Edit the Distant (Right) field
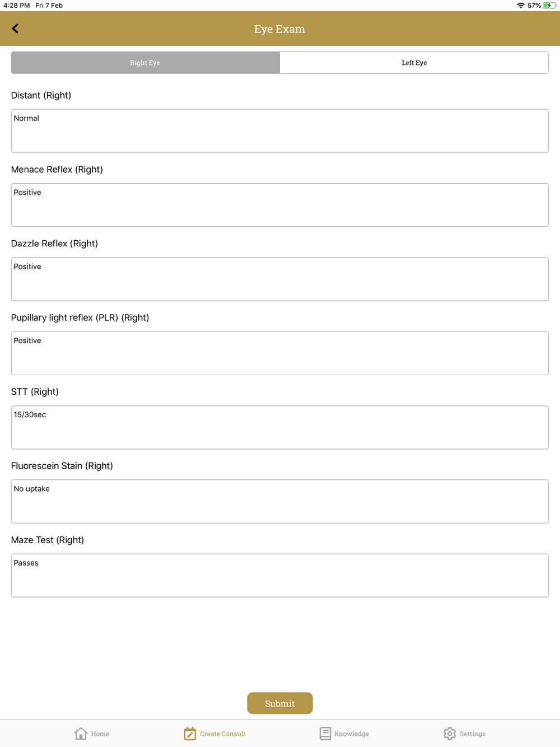The image size is (560, 747). 280,131
